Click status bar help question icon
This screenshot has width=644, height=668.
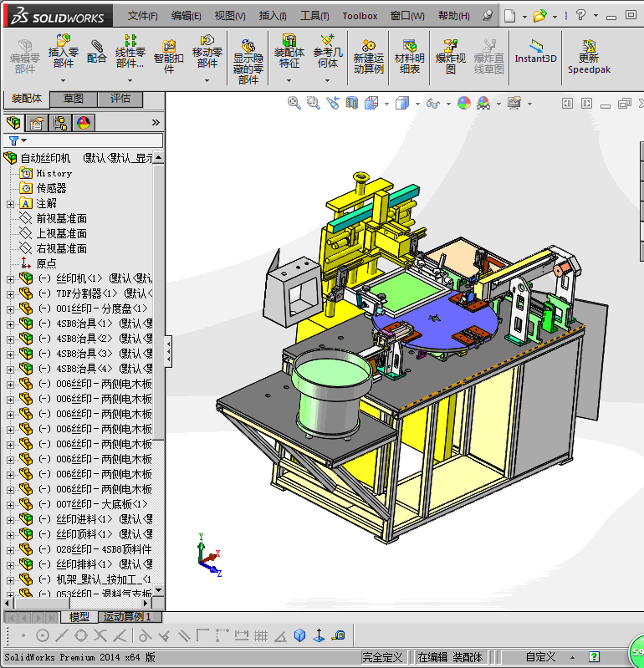click(594, 656)
